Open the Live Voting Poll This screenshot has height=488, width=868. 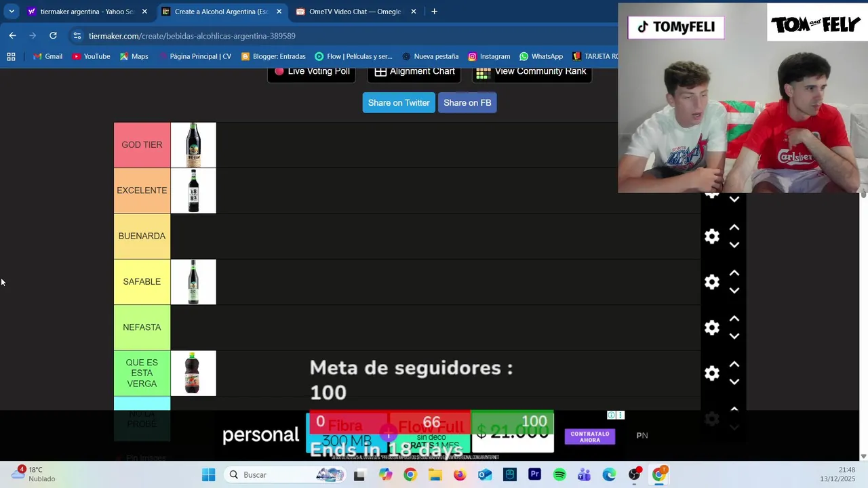point(312,72)
